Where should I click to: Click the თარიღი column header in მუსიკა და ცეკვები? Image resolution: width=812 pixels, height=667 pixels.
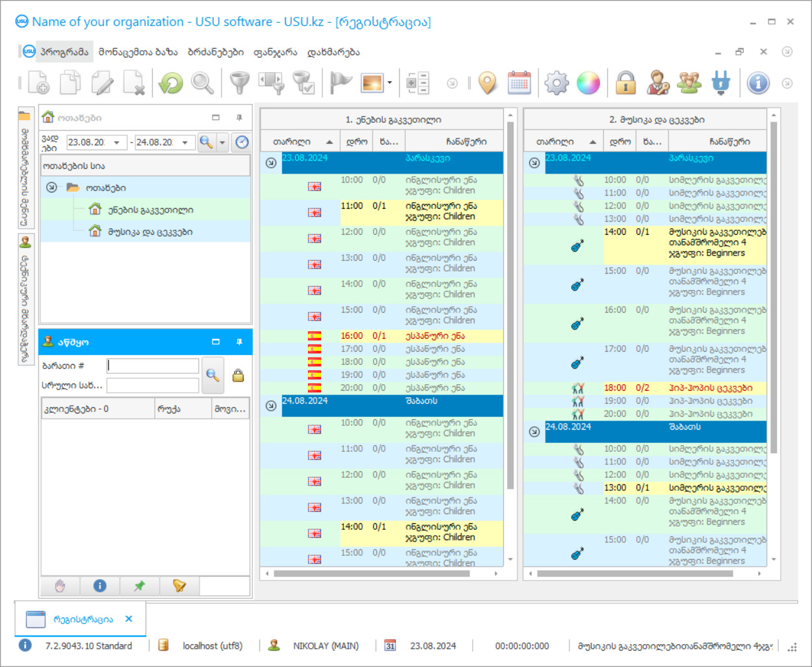coord(555,142)
